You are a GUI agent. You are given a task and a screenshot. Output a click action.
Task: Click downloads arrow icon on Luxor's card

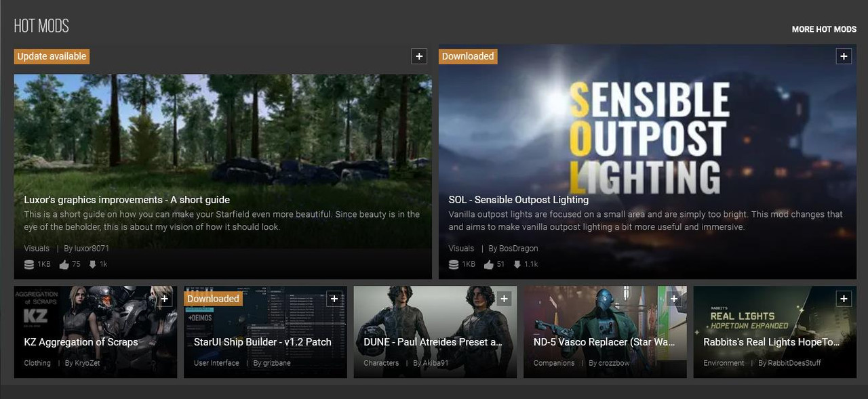[93, 265]
